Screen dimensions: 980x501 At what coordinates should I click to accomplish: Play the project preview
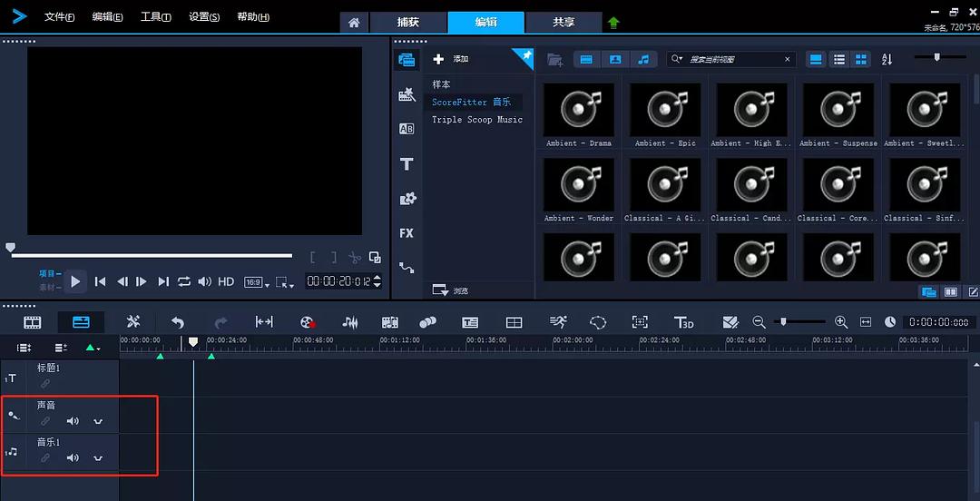coord(75,281)
